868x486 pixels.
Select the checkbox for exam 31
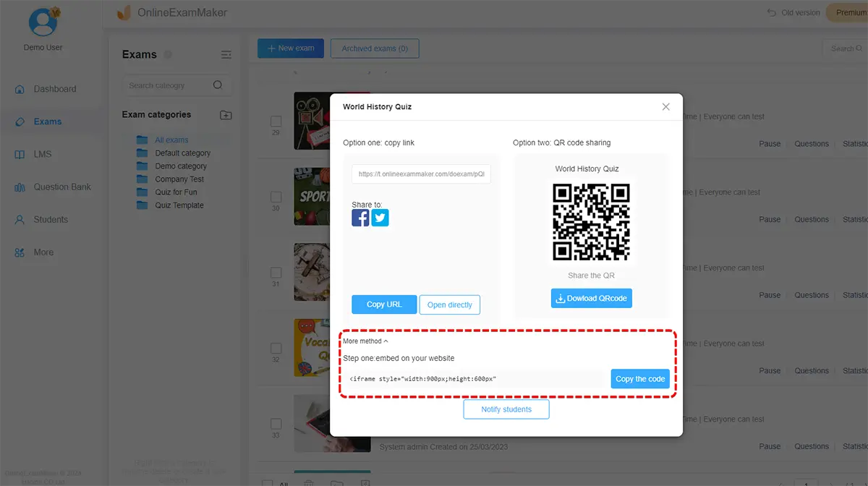(276, 273)
